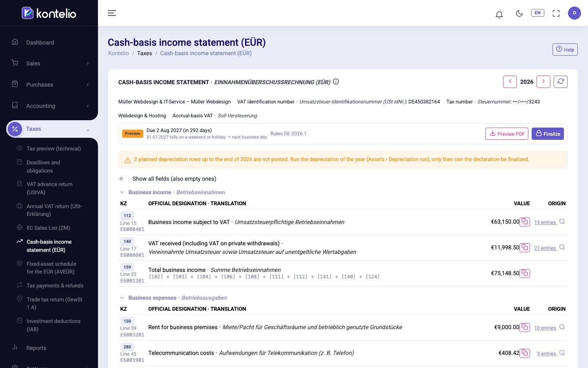Screen dimensions: 588x368
Task: Open VAT advance return (UStVA)
Action: point(49,188)
